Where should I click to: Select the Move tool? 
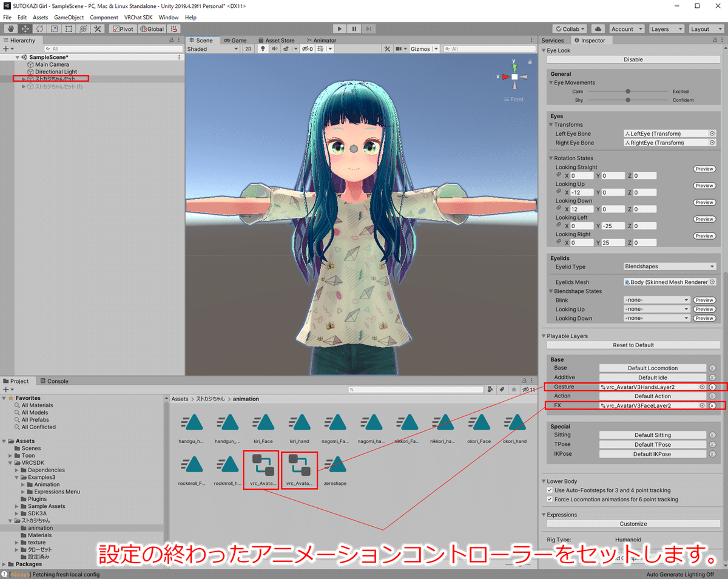click(x=25, y=29)
